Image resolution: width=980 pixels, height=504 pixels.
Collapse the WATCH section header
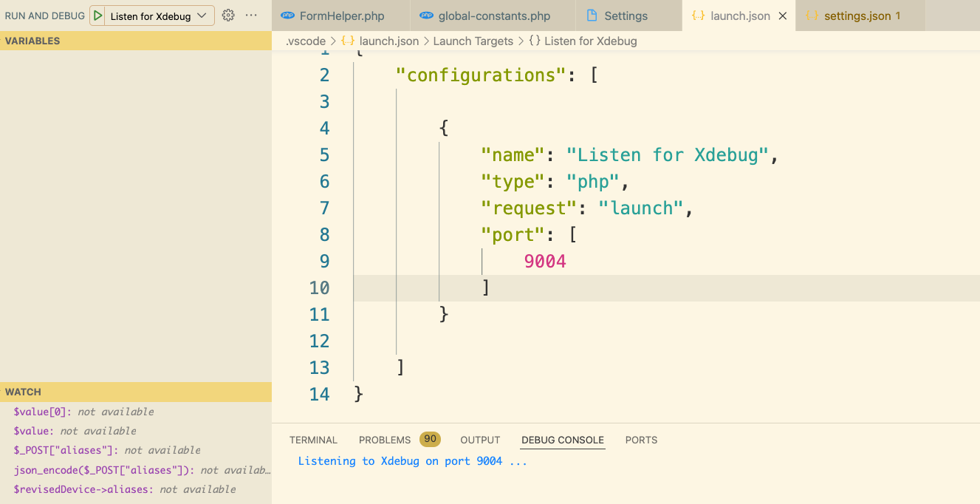click(x=24, y=392)
